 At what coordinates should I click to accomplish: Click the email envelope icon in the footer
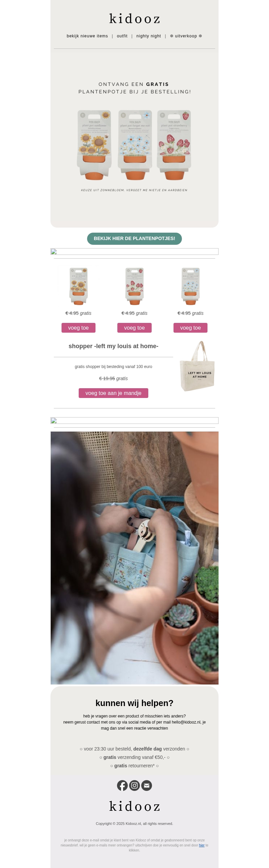point(147,786)
